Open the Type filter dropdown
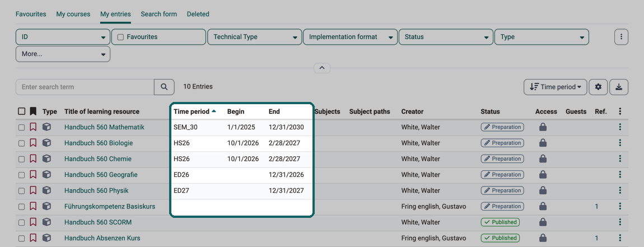Viewport: 644px width, 247px height. (542, 37)
